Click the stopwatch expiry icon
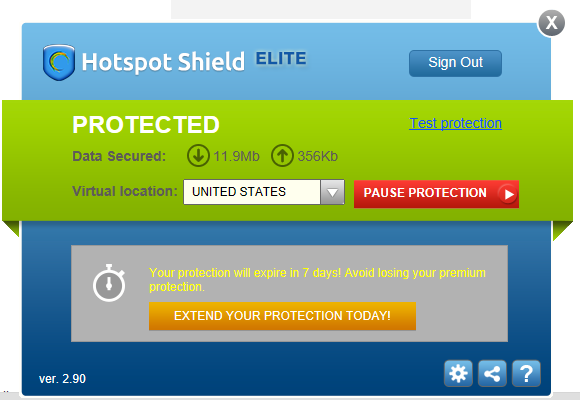The image size is (580, 400). 109,283
